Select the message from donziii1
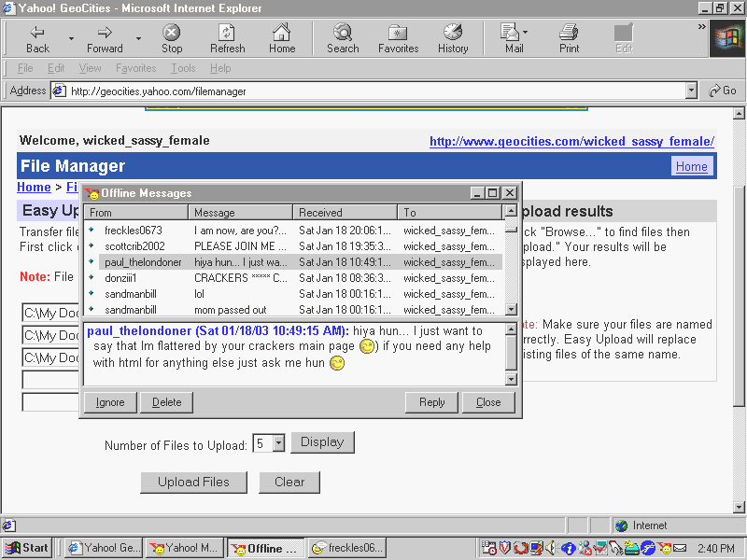This screenshot has width=747, height=560. [x=295, y=278]
